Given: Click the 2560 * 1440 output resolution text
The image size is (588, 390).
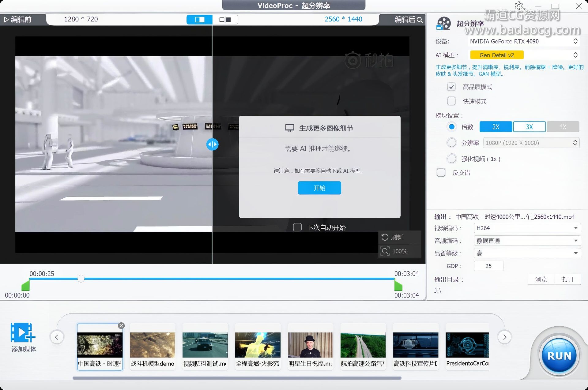Looking at the screenshot, I should pyautogui.click(x=343, y=19).
